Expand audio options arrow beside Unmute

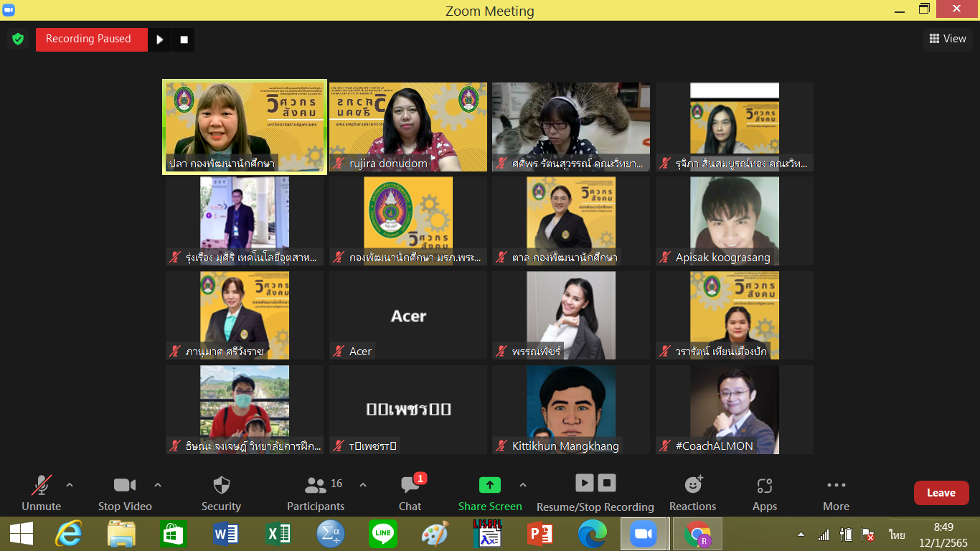pos(70,485)
